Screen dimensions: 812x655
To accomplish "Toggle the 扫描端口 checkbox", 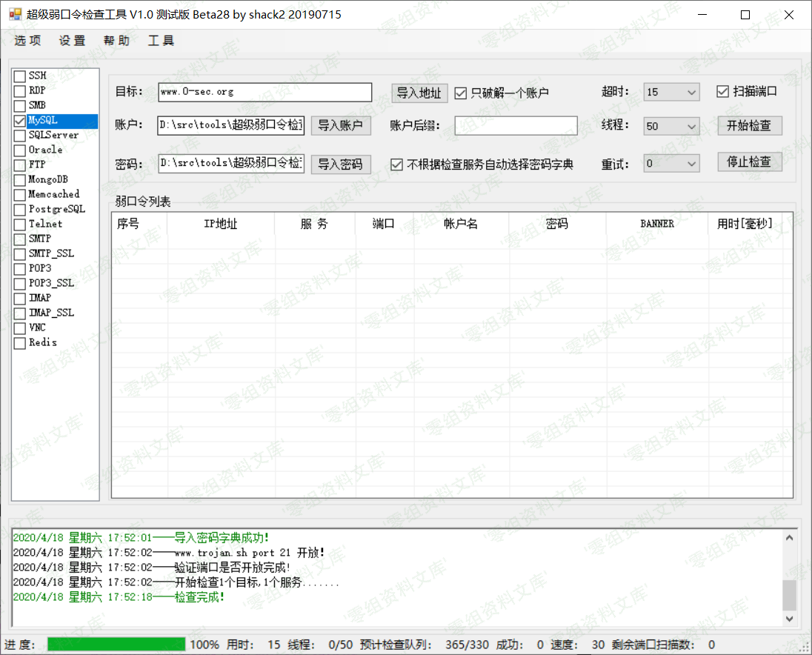I will [723, 92].
